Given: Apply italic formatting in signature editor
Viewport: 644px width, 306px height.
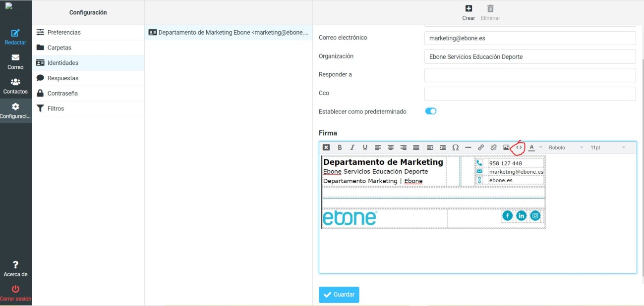Looking at the screenshot, I should (x=352, y=148).
